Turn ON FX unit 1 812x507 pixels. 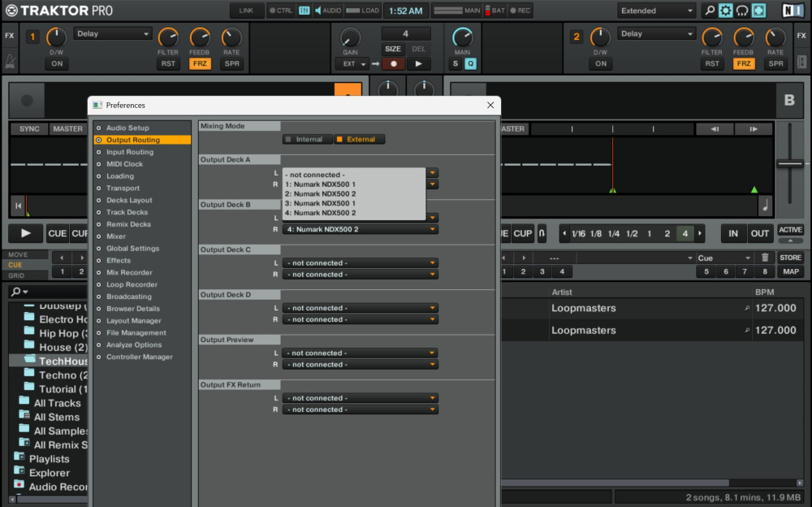[x=57, y=63]
